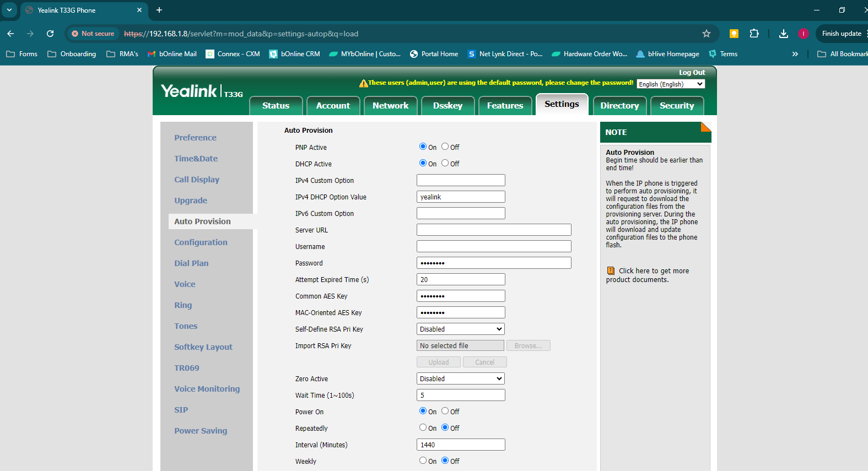This screenshot has width=868, height=471.
Task: Open the browser downloads icon
Action: tap(783, 34)
